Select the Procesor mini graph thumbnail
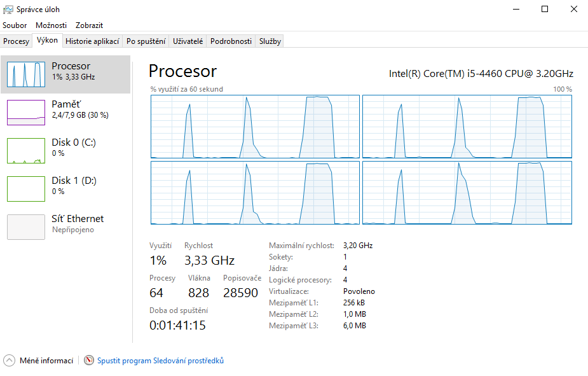 click(26, 74)
